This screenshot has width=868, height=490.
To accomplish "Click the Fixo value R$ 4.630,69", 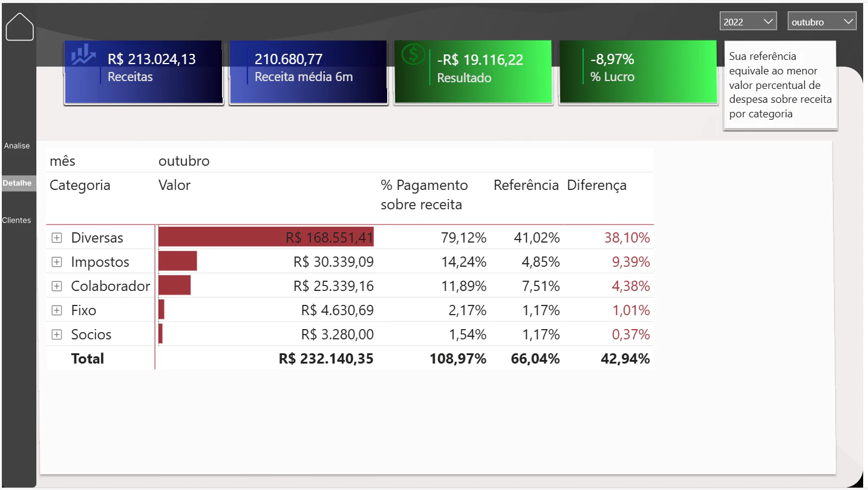I will 338,310.
